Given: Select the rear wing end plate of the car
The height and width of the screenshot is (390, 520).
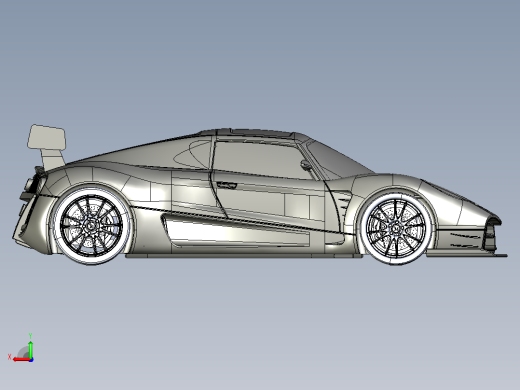Looking at the screenshot, I should [x=47, y=137].
